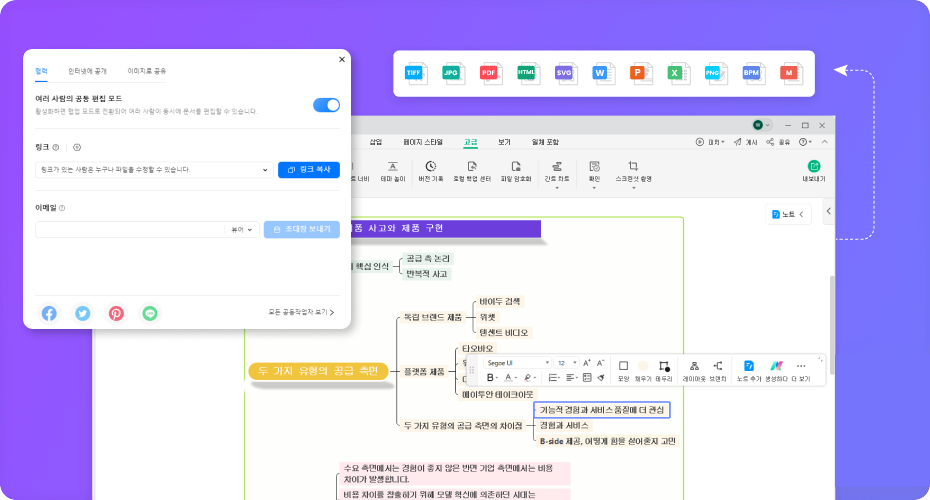Open the 버전 기록 version history tool
Viewport: 930px width, 500px height.
coord(430,171)
